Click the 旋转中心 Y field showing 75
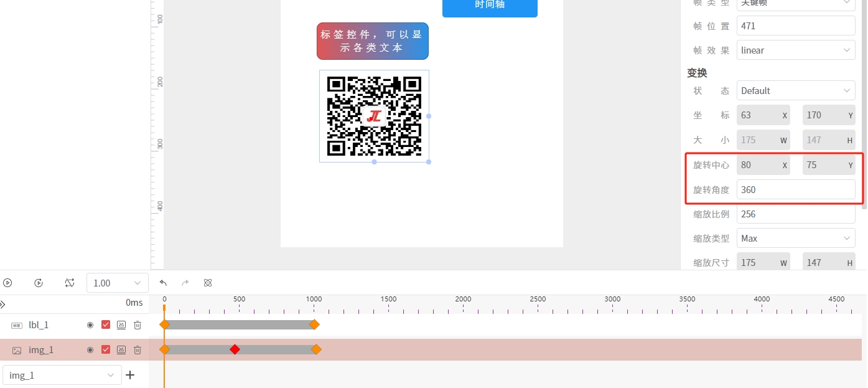The image size is (868, 388). (829, 165)
